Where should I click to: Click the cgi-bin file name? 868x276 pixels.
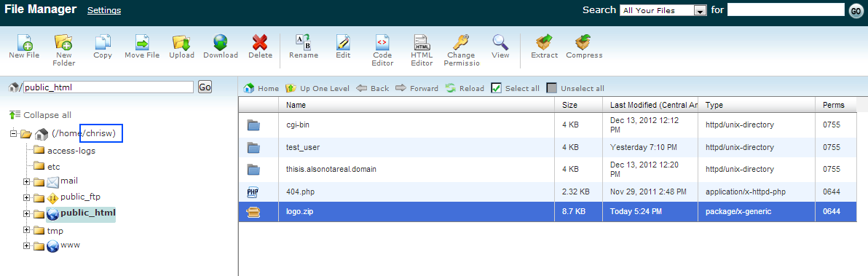[298, 125]
